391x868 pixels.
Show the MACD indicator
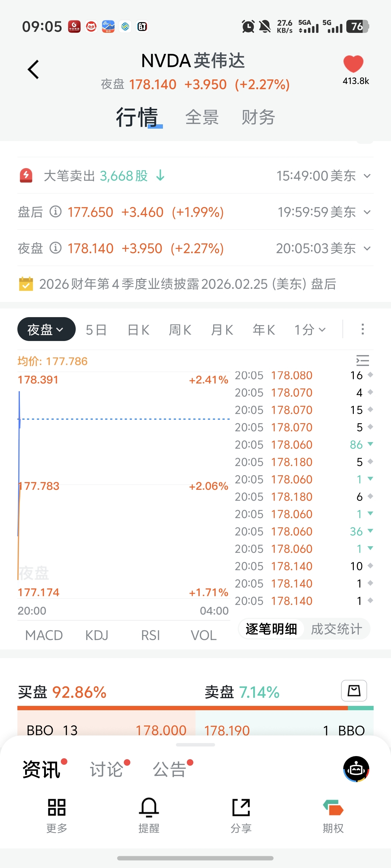[x=44, y=635]
